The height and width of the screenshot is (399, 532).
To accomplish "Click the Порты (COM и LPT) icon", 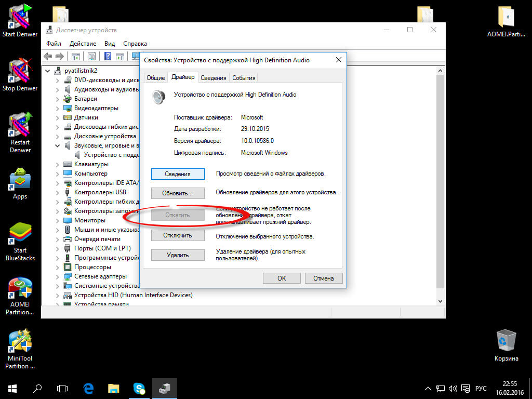I will [67, 248].
